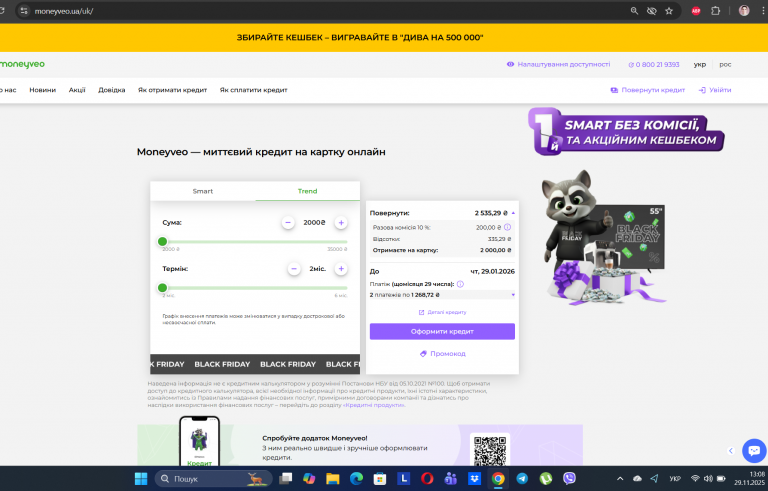This screenshot has height=491, width=768.
Task: Expand the 2 платежів payments dropdown
Action: [513, 295]
